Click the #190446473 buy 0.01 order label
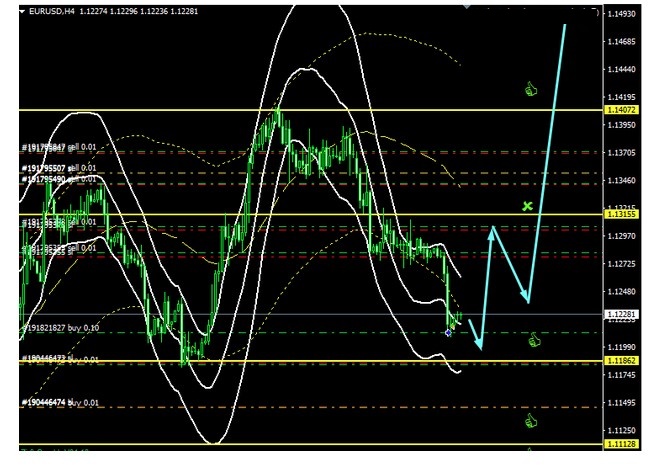 [x=60, y=358]
